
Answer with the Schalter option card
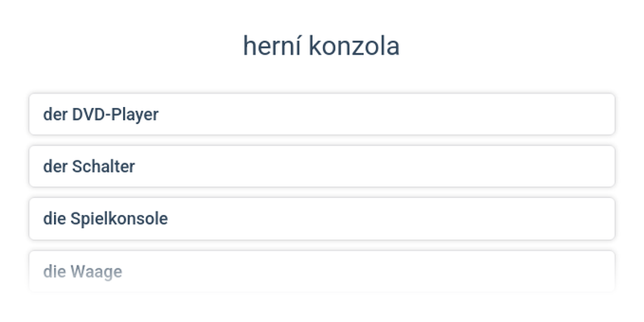pyautogui.click(x=322, y=167)
